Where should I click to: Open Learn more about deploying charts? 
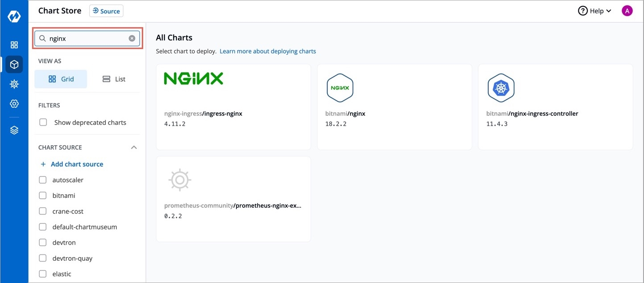coord(268,51)
